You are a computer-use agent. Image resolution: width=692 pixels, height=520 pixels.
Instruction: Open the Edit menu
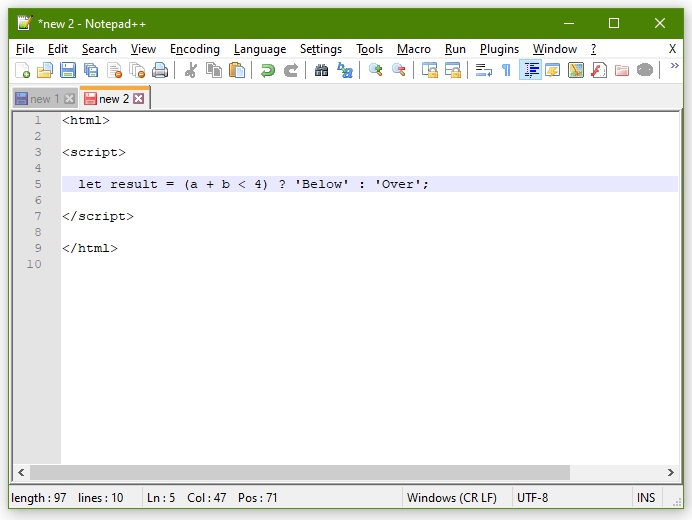click(x=58, y=49)
